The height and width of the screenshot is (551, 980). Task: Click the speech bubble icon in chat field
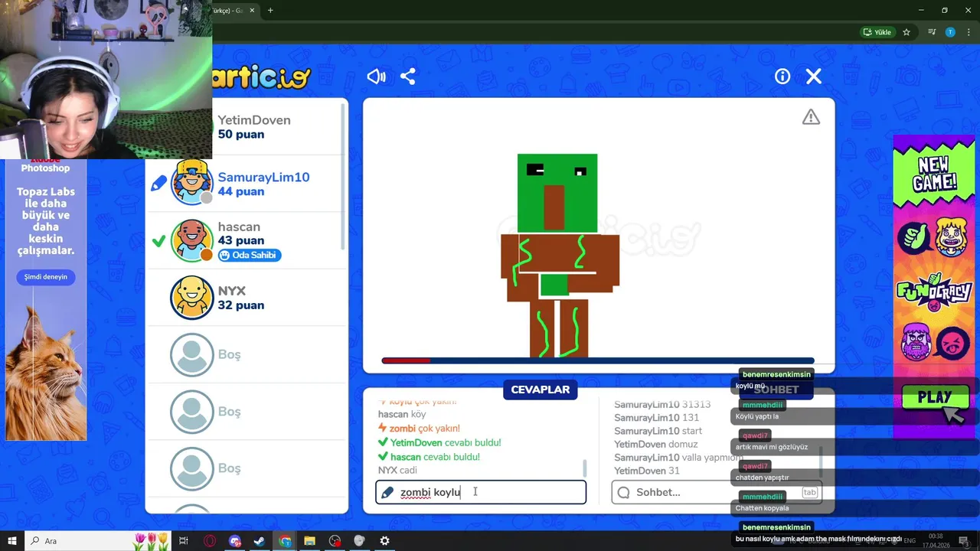click(624, 492)
